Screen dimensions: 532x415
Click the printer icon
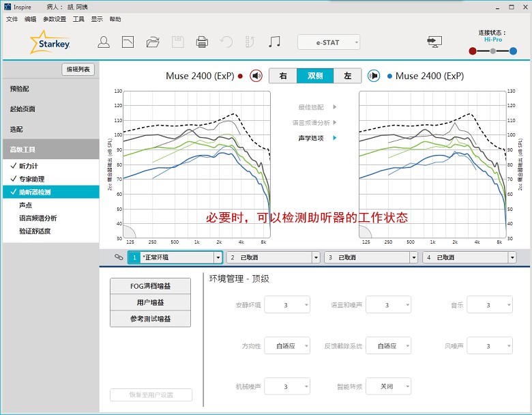pos(202,42)
